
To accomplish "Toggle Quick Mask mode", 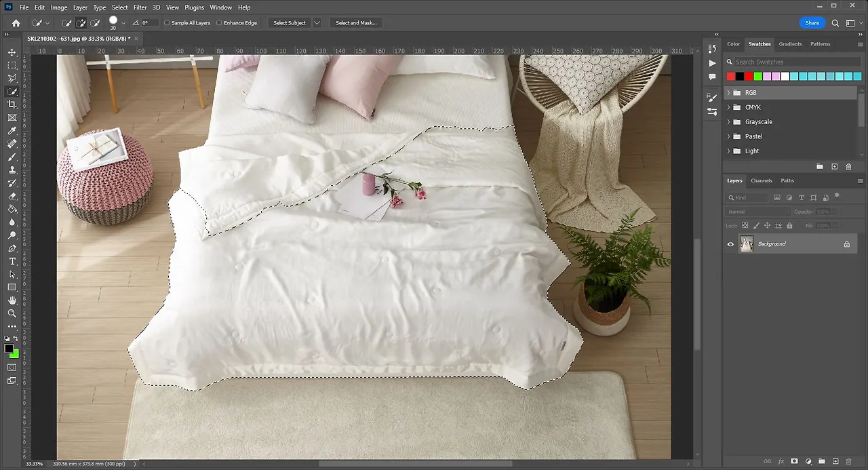I will point(12,368).
